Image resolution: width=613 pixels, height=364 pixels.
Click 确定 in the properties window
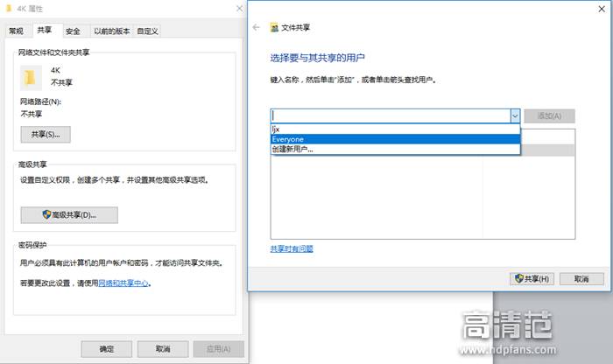[x=106, y=349]
